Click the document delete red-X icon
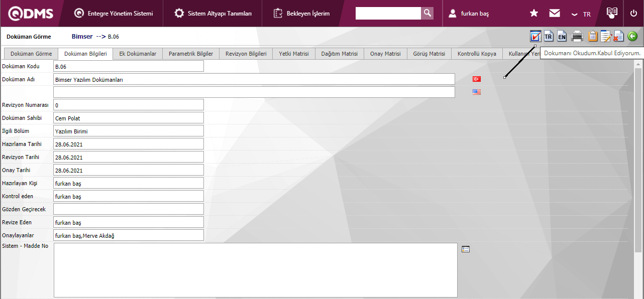 pyautogui.click(x=618, y=36)
